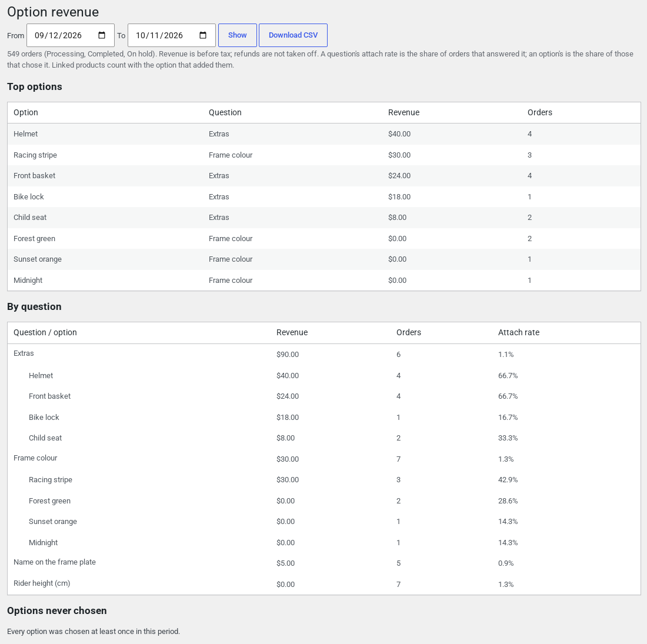Click the Show button
The width and height of the screenshot is (647, 644).
(238, 35)
